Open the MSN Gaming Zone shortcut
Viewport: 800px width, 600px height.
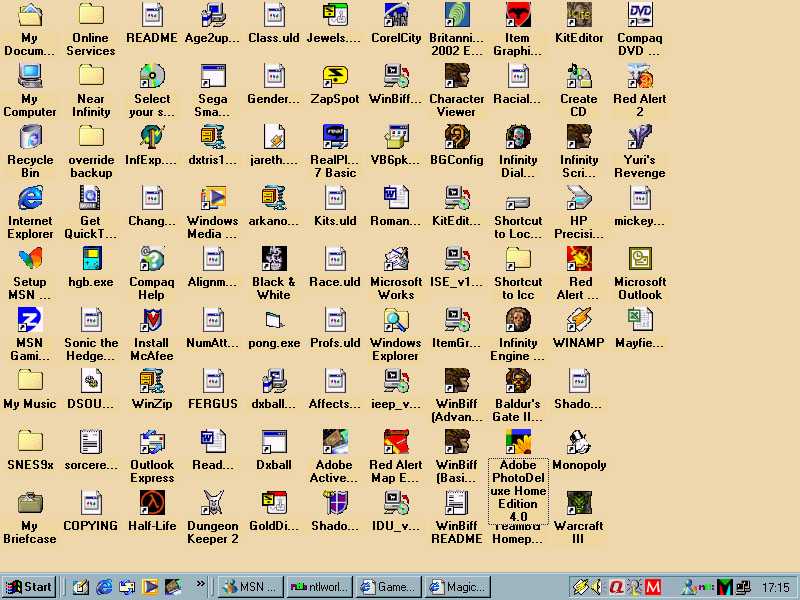(x=30, y=320)
